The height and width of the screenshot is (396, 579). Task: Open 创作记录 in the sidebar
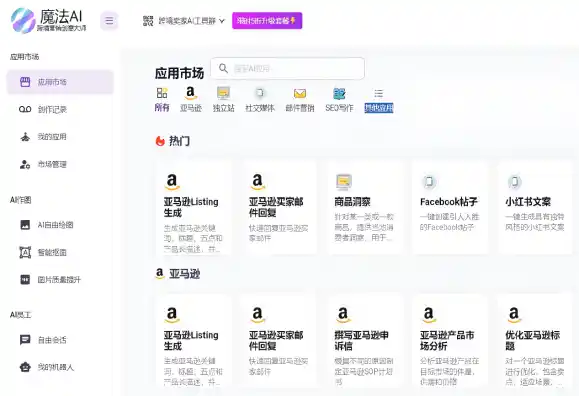pos(60,109)
